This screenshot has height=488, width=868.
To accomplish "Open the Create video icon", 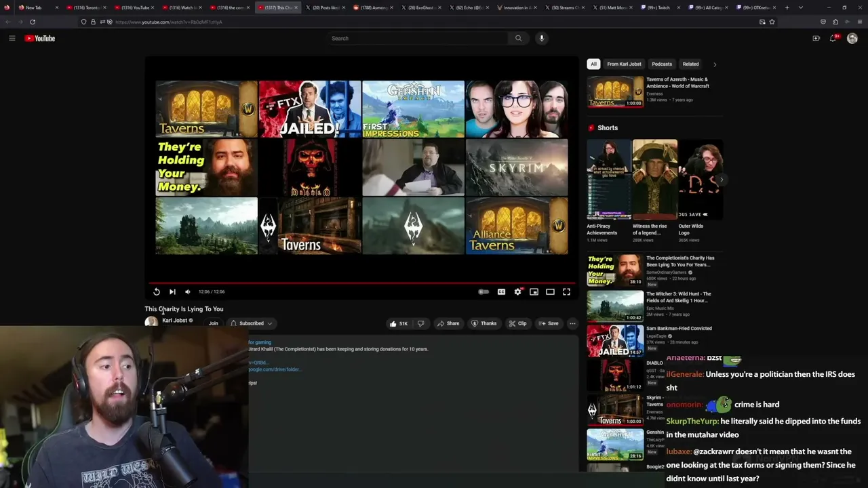I will (x=816, y=39).
